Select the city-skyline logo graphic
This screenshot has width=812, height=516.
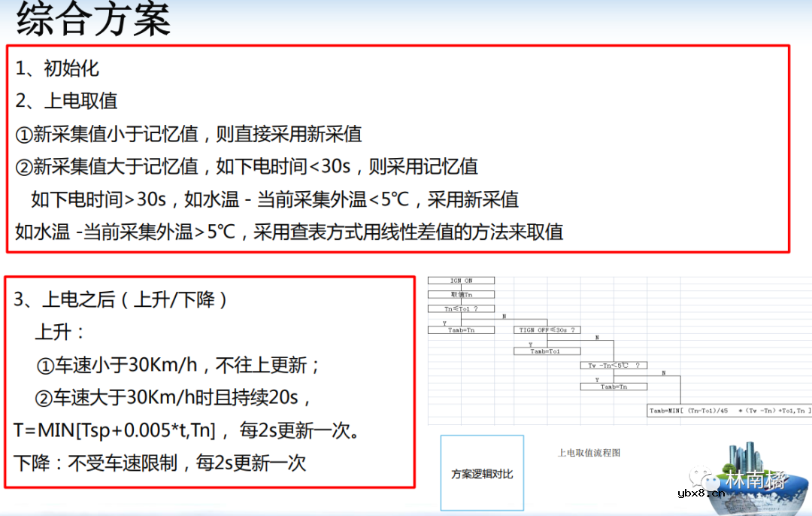point(745,459)
